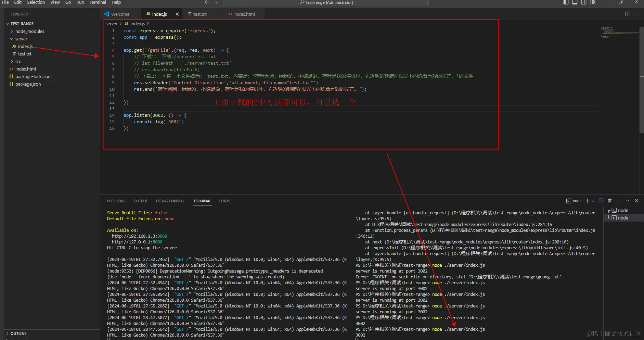Open package.json in the Explorer
This screenshot has height=340, width=644.
51,84
